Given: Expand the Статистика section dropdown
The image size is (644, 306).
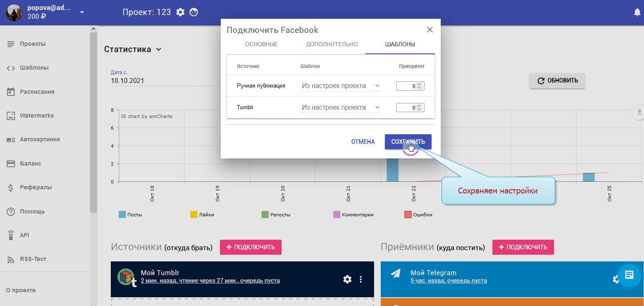Looking at the screenshot, I should (158, 49).
